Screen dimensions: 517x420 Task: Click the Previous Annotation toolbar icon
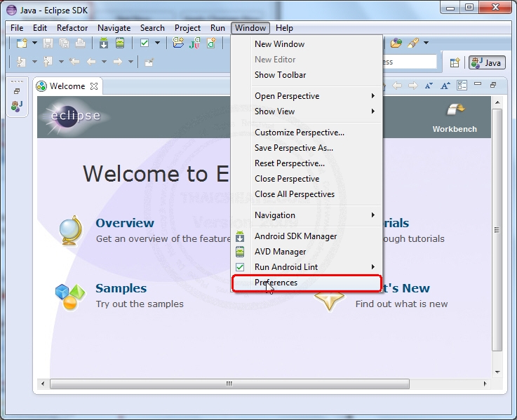click(x=48, y=62)
